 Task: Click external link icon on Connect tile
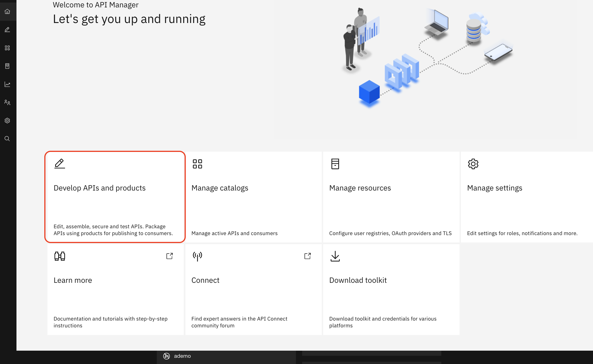coord(308,256)
